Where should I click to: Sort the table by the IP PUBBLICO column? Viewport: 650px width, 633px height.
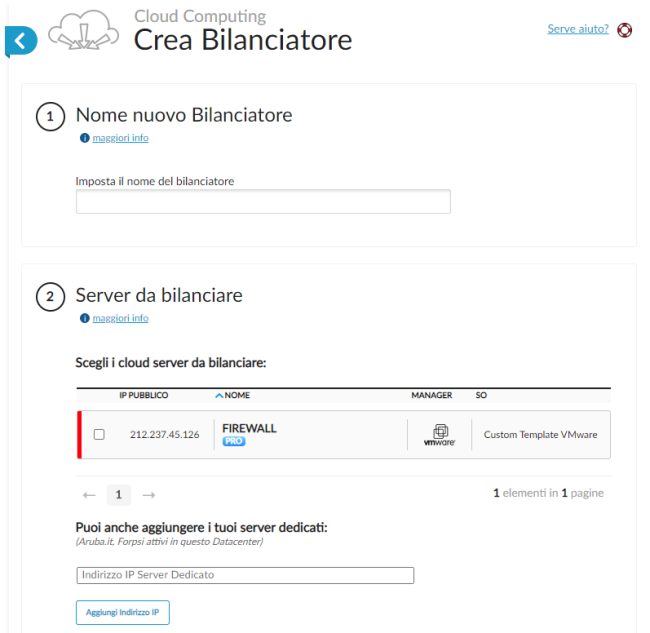(x=143, y=395)
